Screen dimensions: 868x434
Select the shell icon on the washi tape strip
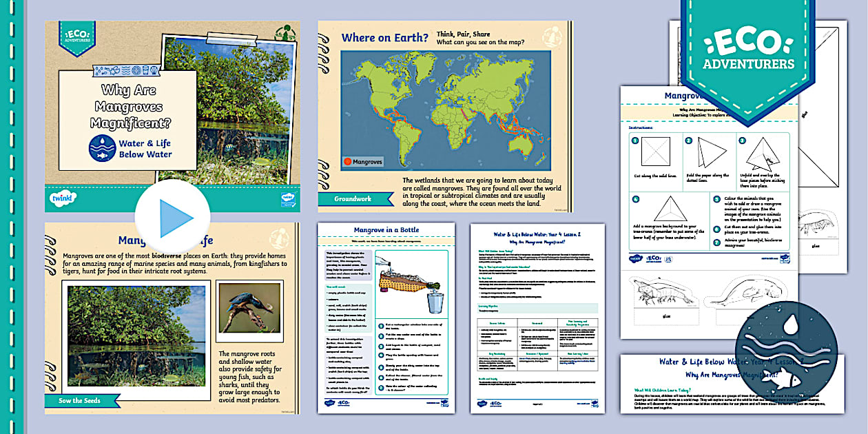(154, 70)
